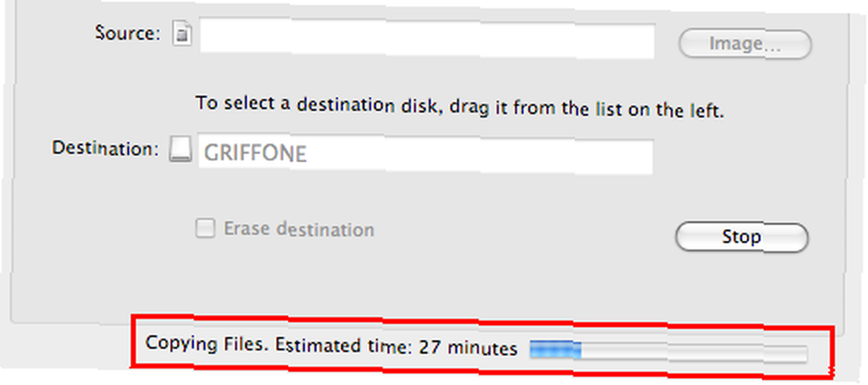Screen dimensions: 868x385
Task: Click the unfilled portion of the progress bar
Action: click(x=694, y=353)
